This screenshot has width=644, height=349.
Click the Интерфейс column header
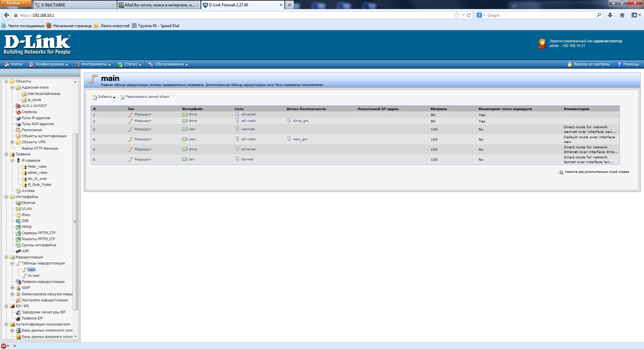[x=193, y=109]
